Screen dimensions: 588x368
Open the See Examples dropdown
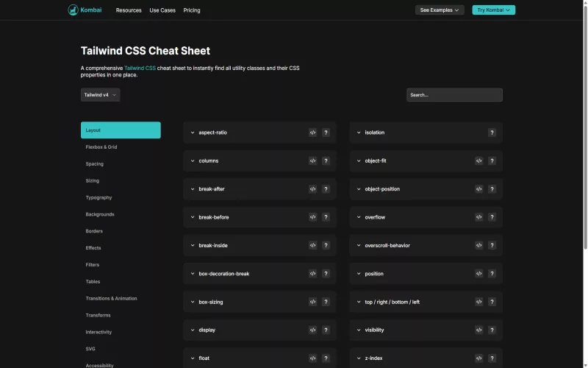[440, 10]
